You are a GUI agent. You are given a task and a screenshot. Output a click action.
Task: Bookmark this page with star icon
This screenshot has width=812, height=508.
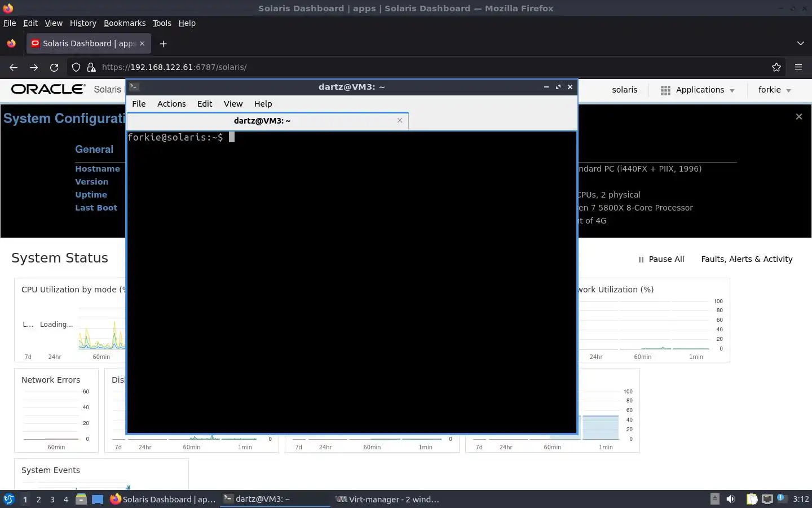click(x=776, y=67)
